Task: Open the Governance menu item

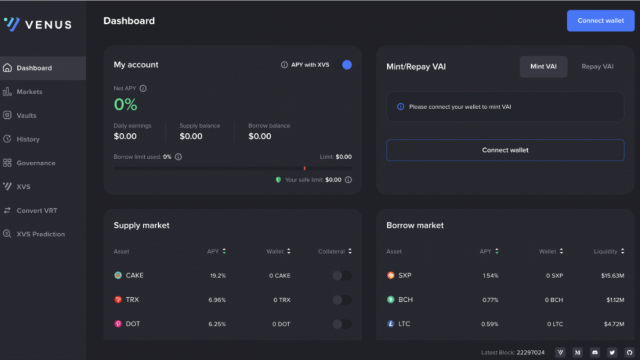Action: click(43, 162)
